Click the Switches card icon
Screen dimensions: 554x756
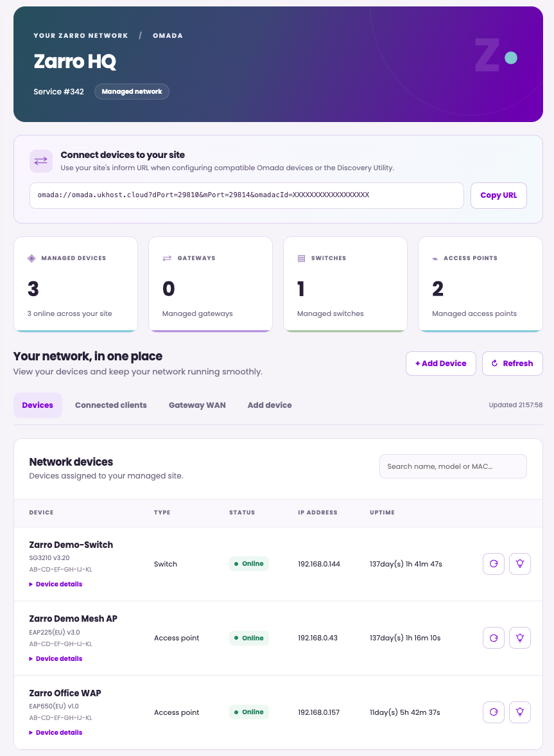pos(302,258)
